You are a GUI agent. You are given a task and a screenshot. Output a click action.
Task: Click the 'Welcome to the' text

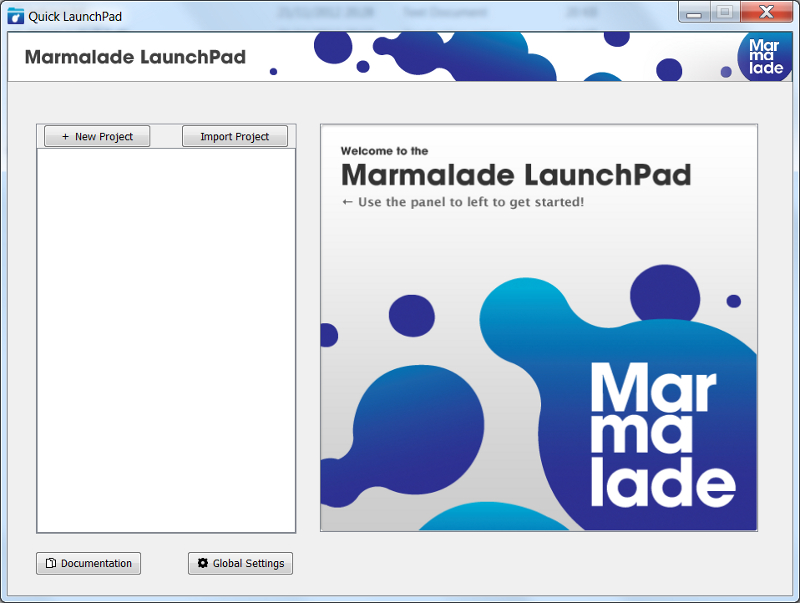[384, 151]
